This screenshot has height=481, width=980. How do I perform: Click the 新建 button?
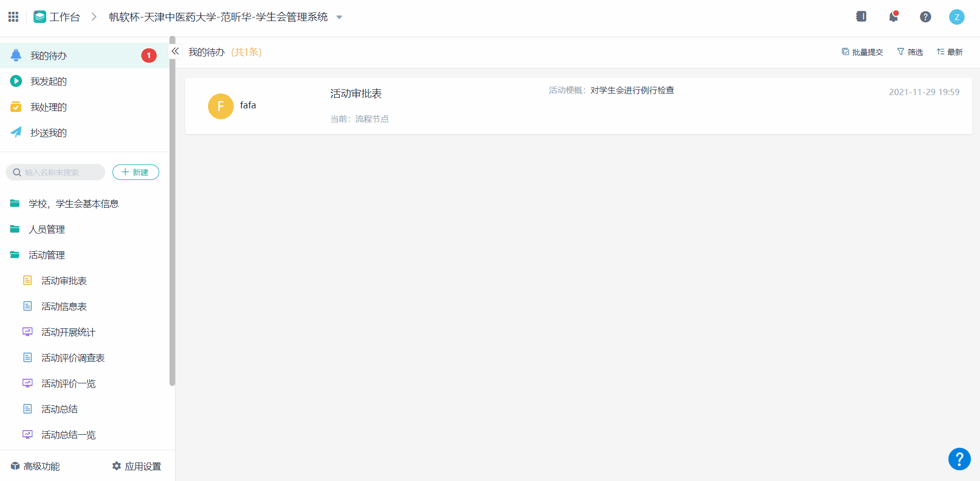[136, 172]
